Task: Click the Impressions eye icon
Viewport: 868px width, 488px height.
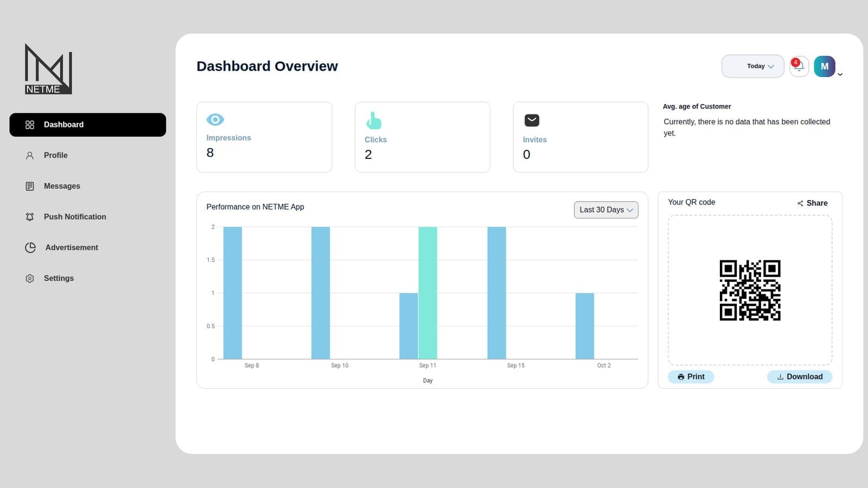Action: tap(215, 119)
